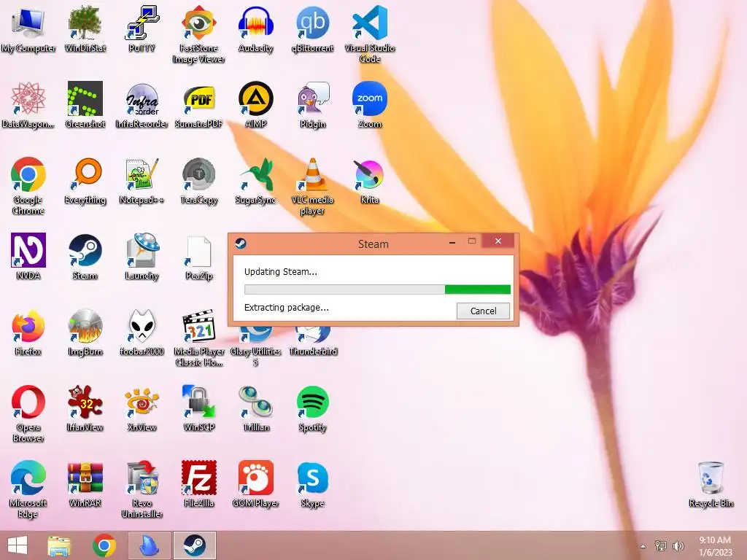The height and width of the screenshot is (560, 747).
Task: Open the Windows Start button
Action: point(18,545)
